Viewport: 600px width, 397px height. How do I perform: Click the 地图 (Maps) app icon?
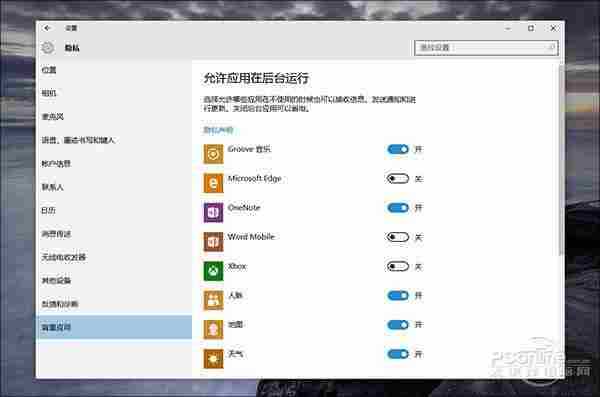213,330
